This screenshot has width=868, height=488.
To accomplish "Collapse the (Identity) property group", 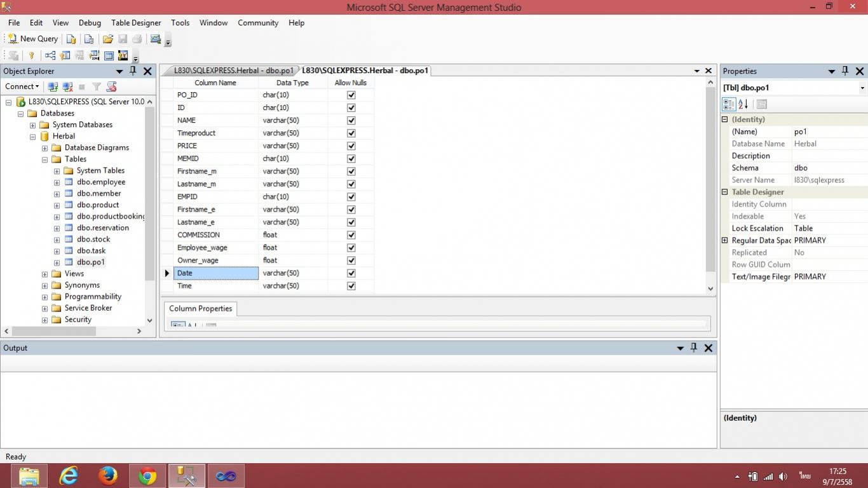I will [x=724, y=119].
